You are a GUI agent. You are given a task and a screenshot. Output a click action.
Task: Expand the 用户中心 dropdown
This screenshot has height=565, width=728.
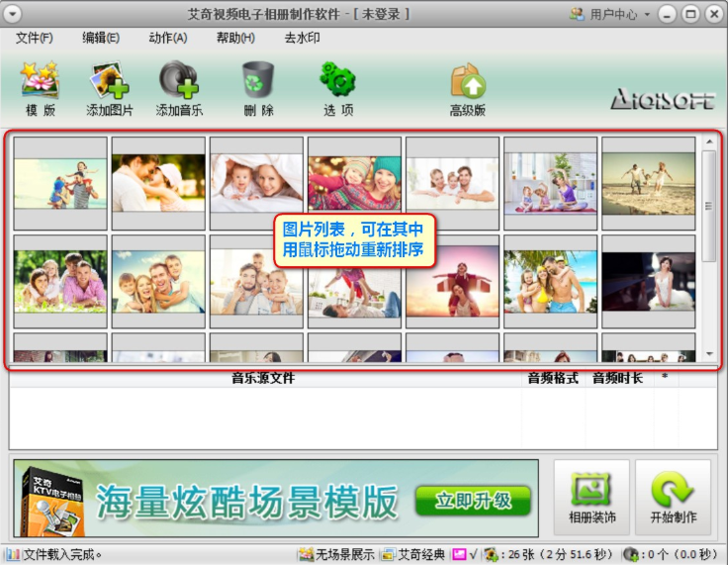[647, 15]
